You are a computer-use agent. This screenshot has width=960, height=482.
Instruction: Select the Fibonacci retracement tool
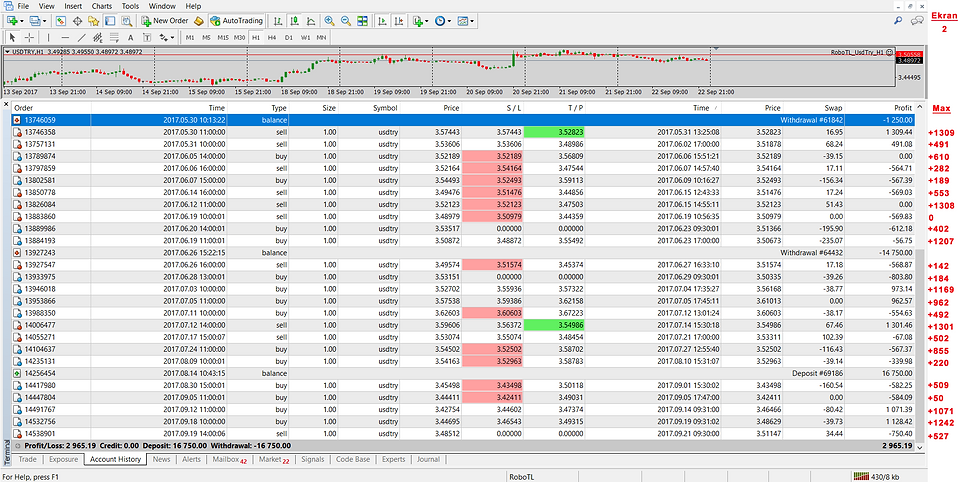coord(114,37)
